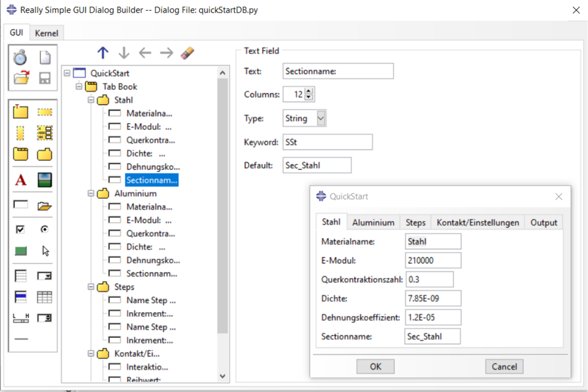Move the selected widget up with the blue arrow

(x=102, y=53)
